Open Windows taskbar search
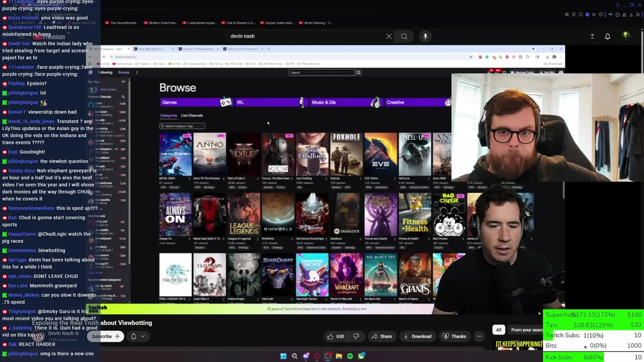 pos(294,356)
